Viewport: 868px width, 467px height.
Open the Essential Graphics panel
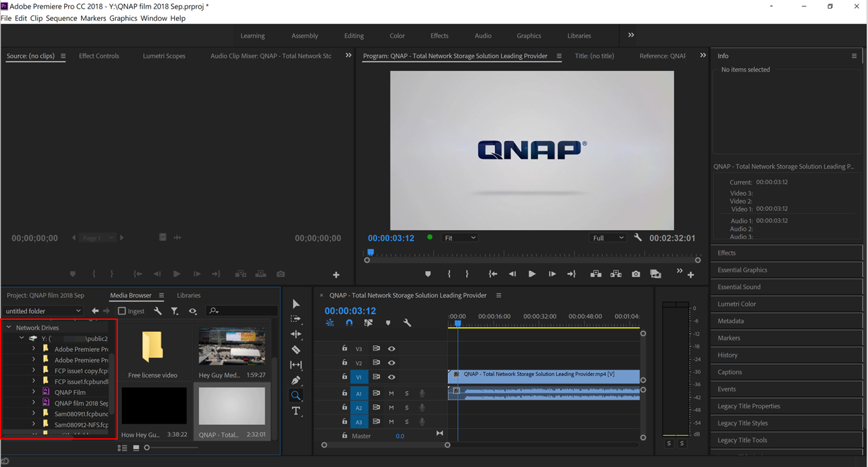pyautogui.click(x=787, y=270)
